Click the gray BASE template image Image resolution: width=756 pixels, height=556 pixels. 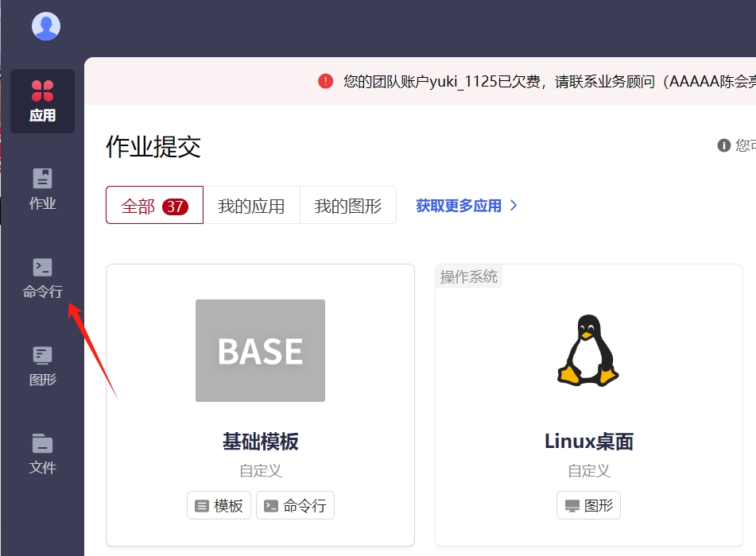260,350
